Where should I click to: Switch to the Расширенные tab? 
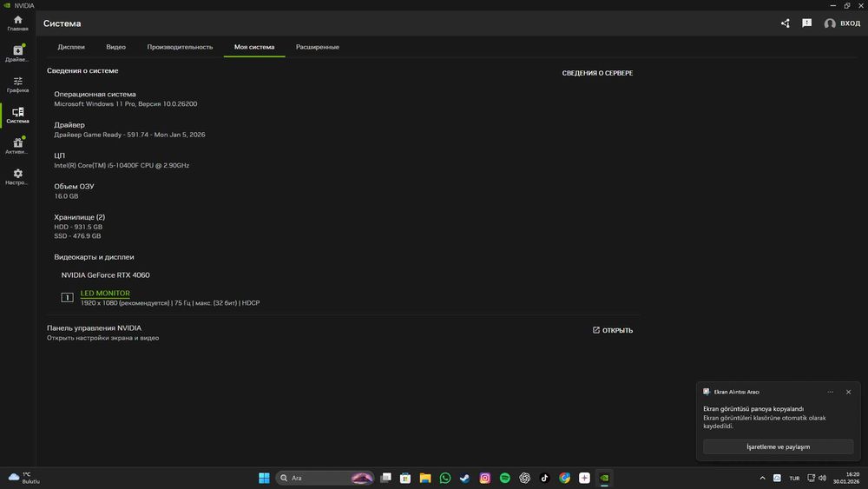pyautogui.click(x=317, y=47)
